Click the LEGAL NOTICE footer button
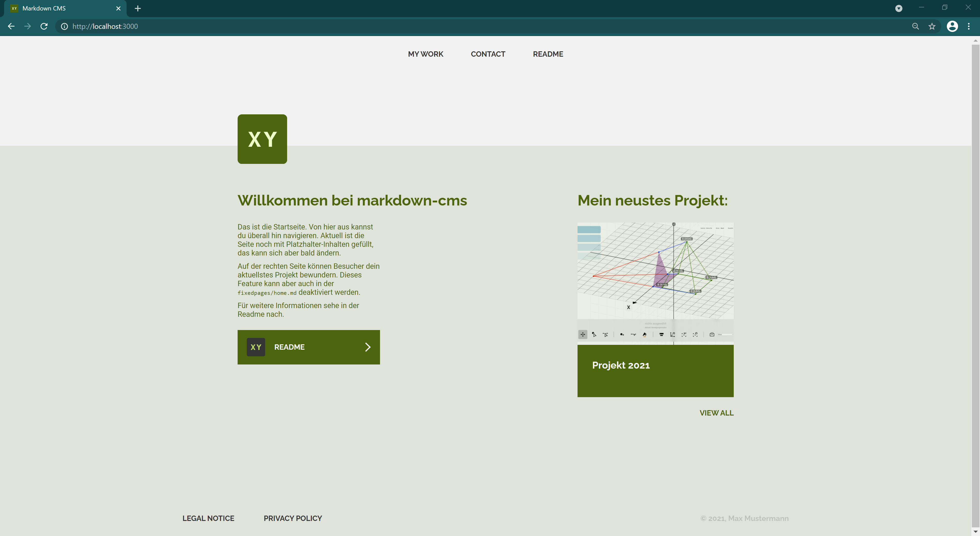The height and width of the screenshot is (536, 980). click(x=208, y=518)
